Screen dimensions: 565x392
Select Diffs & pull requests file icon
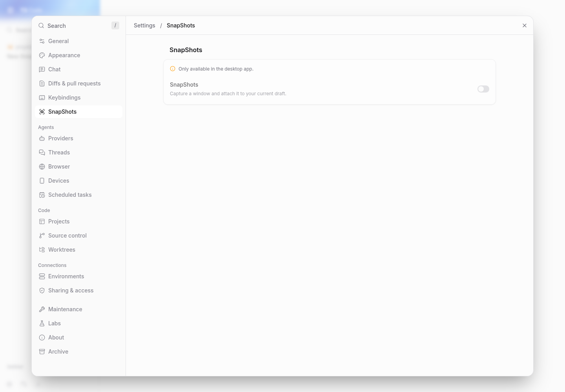pos(42,83)
